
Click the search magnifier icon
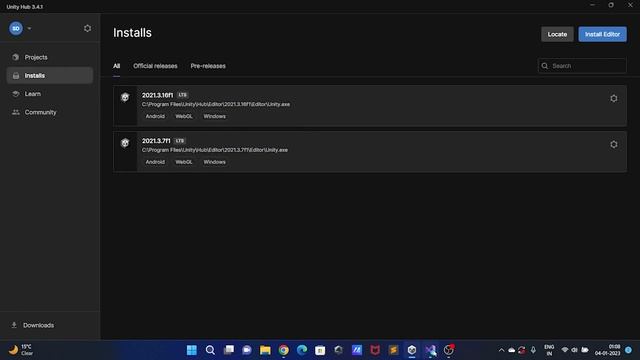pyautogui.click(x=544, y=66)
